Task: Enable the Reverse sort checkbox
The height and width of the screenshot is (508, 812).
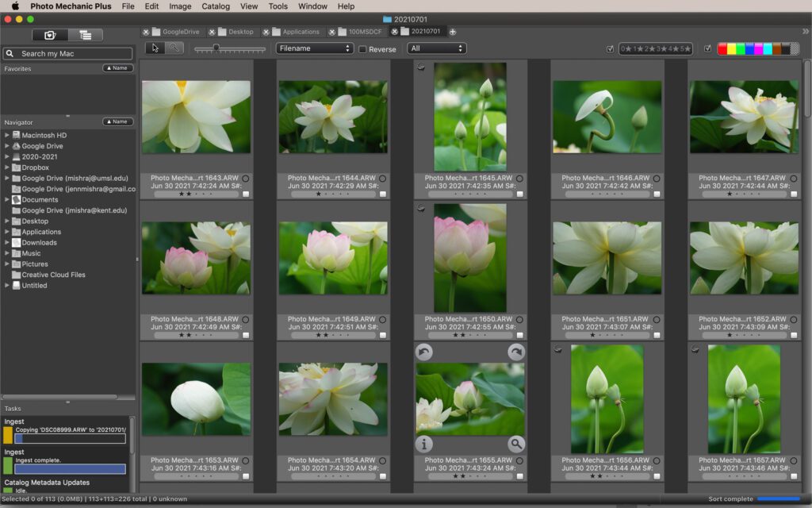Action: pos(362,49)
